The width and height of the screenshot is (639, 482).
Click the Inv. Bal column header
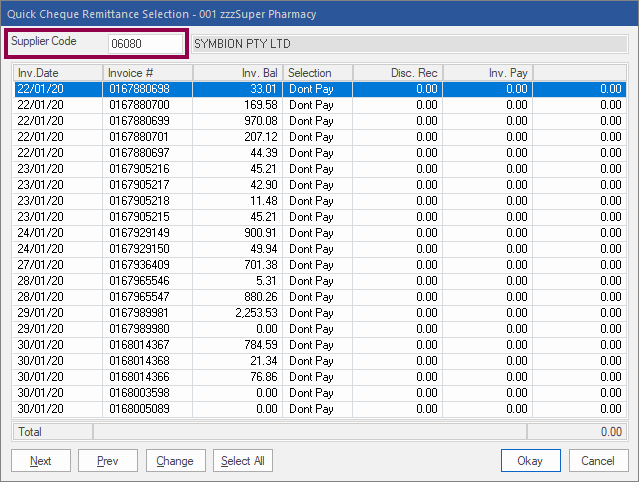pos(237,73)
